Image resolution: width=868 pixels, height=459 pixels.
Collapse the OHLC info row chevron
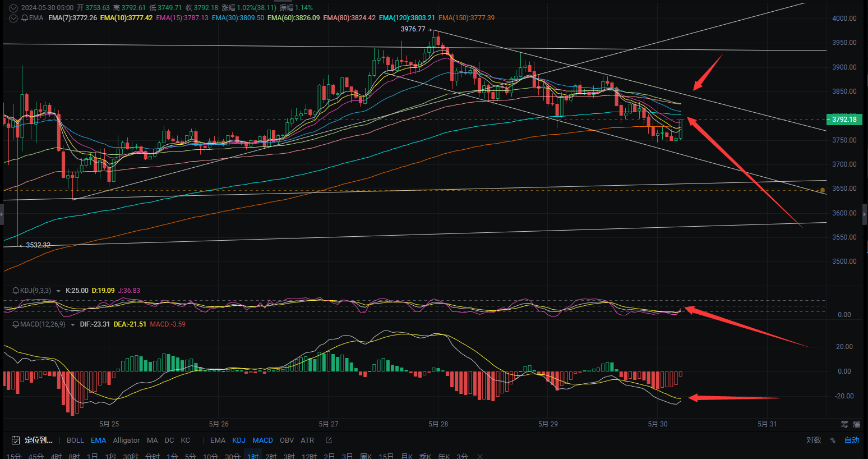[12, 8]
